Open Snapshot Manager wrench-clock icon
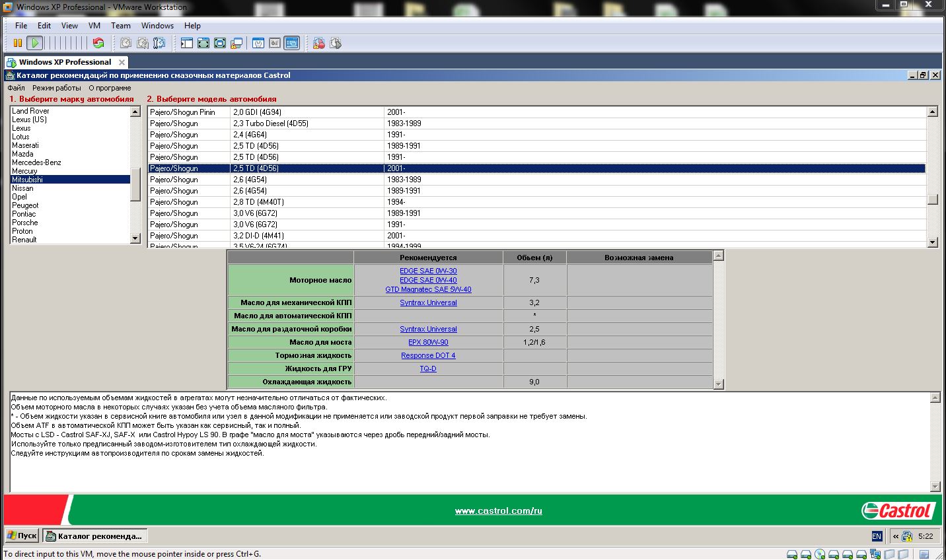 click(x=159, y=44)
